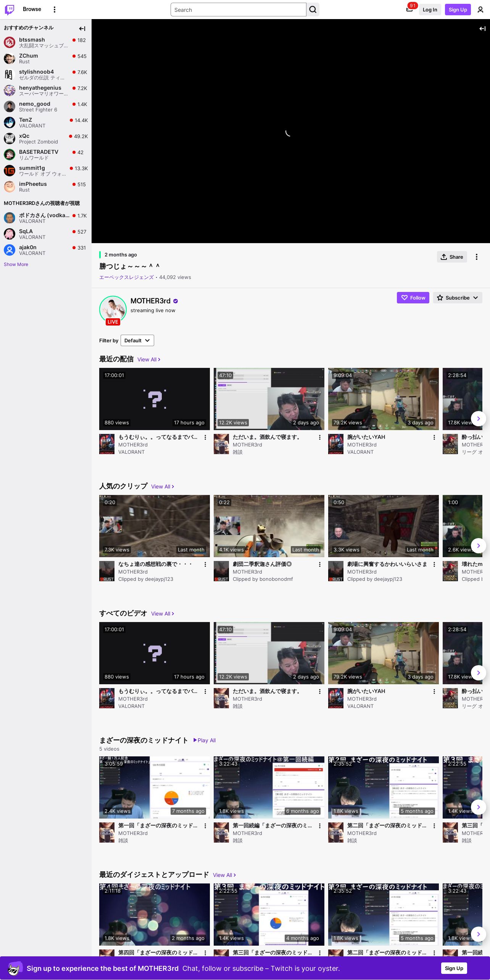
Task: Click xQc channel avatar in sidebar
Action: click(10, 138)
